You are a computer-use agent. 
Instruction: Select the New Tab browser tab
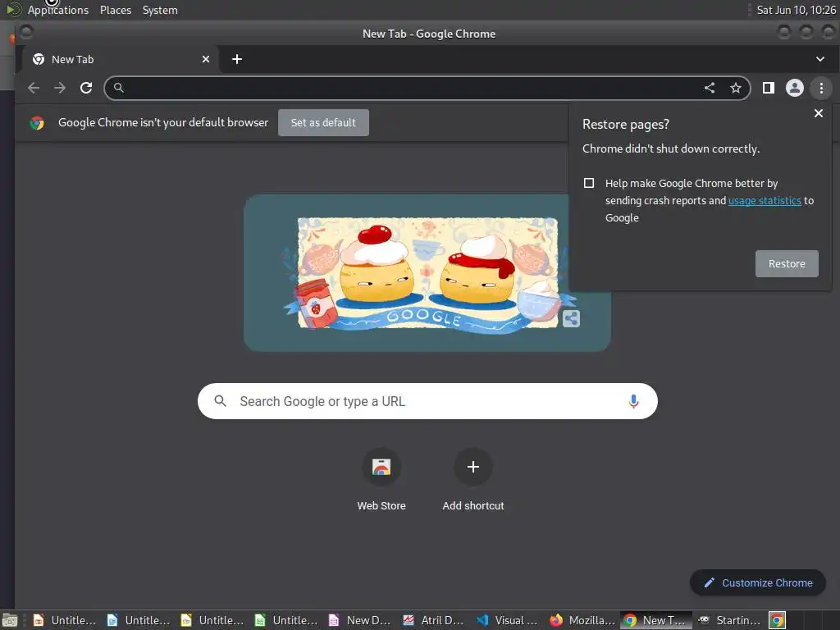[x=120, y=59]
